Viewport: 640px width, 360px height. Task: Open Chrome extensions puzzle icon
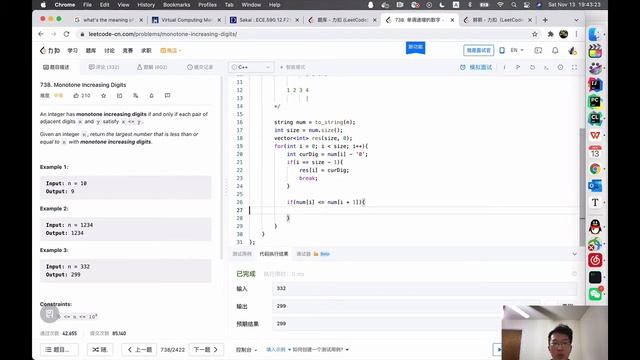click(550, 34)
